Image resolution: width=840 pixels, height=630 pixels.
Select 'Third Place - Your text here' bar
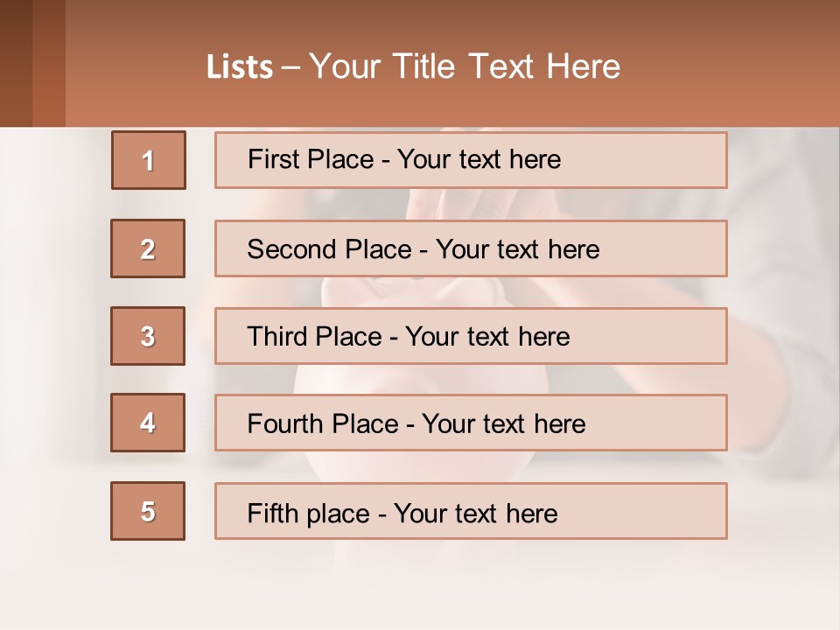471,336
